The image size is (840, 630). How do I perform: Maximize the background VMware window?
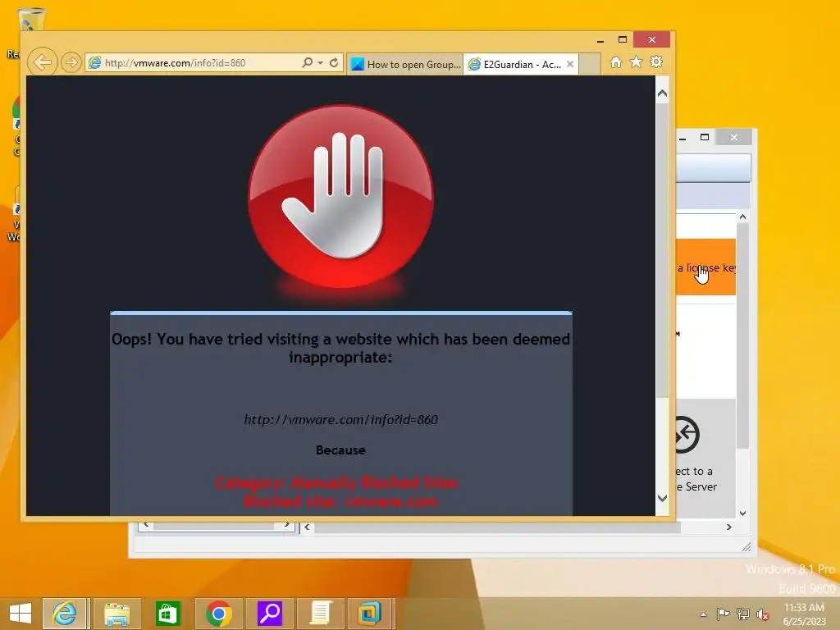pyautogui.click(x=705, y=137)
